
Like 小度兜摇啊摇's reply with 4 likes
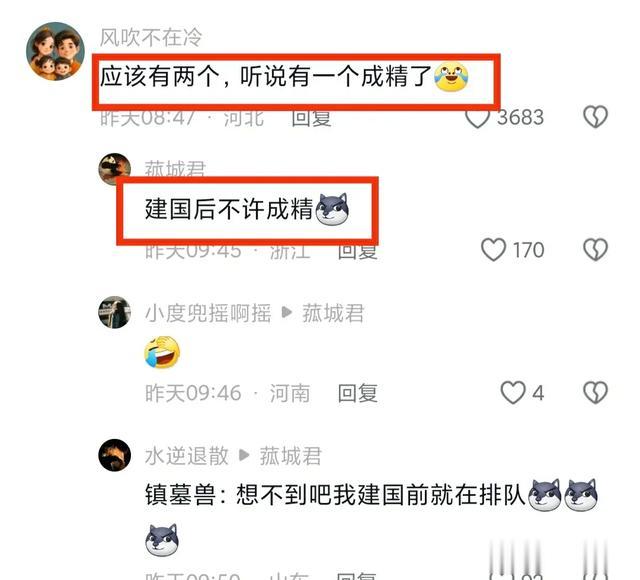click(513, 393)
